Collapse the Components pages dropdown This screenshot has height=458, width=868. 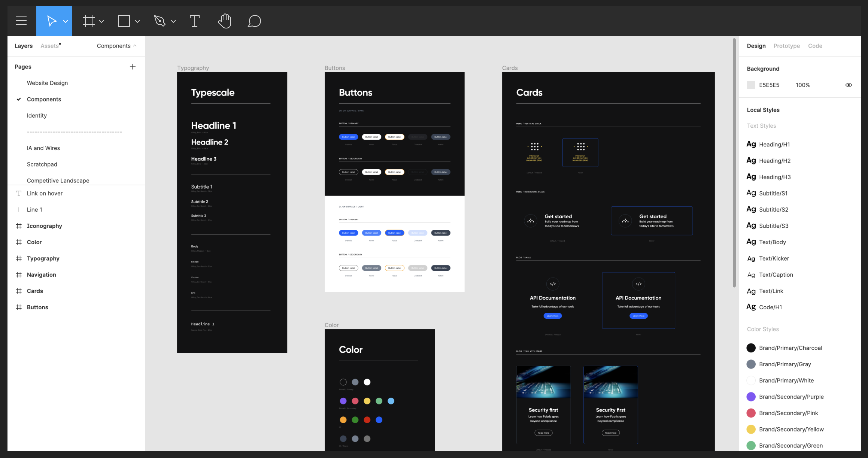(116, 46)
